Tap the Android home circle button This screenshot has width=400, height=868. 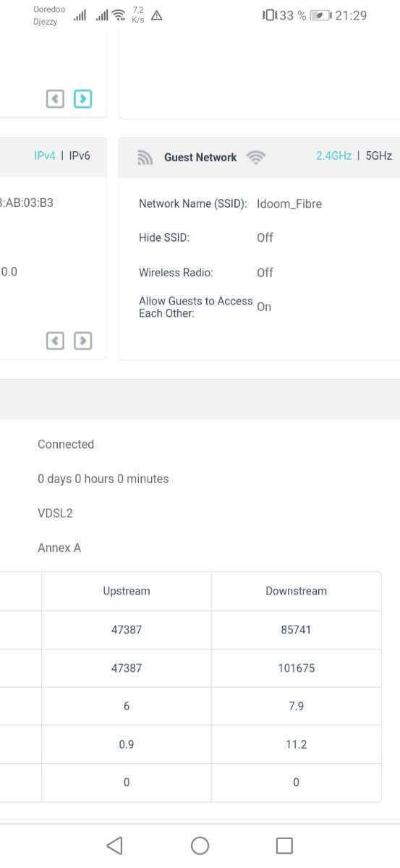(200, 846)
